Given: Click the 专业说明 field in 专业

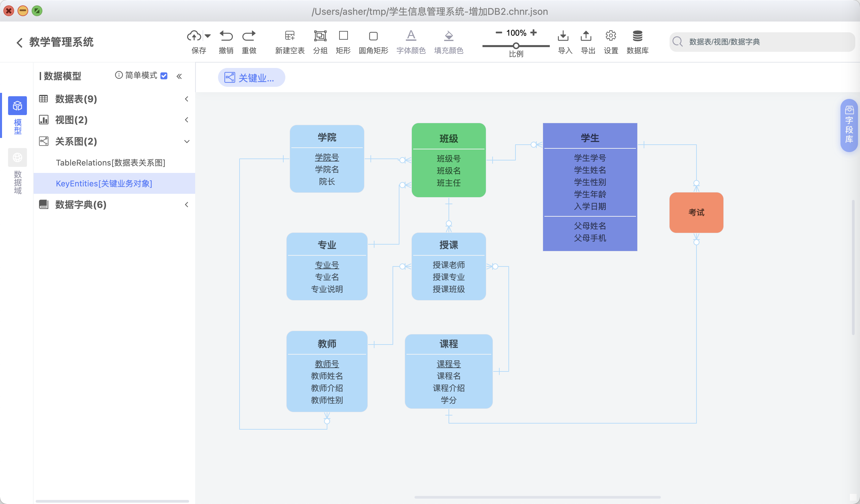Looking at the screenshot, I should 327,289.
